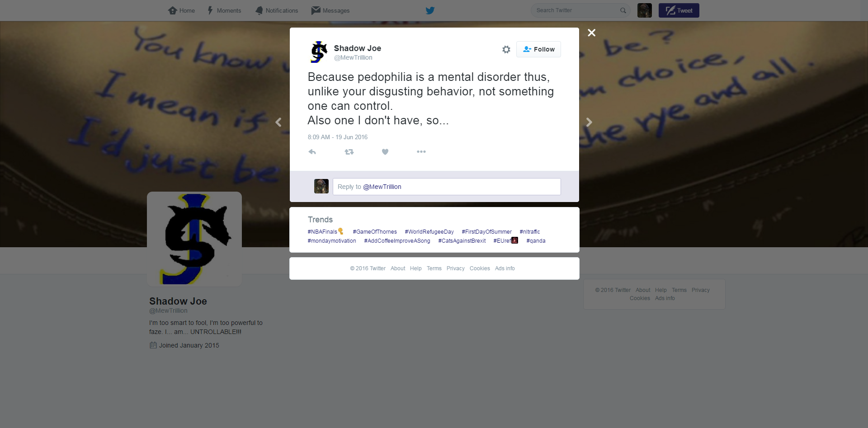The height and width of the screenshot is (428, 868).
Task: Open #mondaymotivation trend
Action: tap(332, 241)
